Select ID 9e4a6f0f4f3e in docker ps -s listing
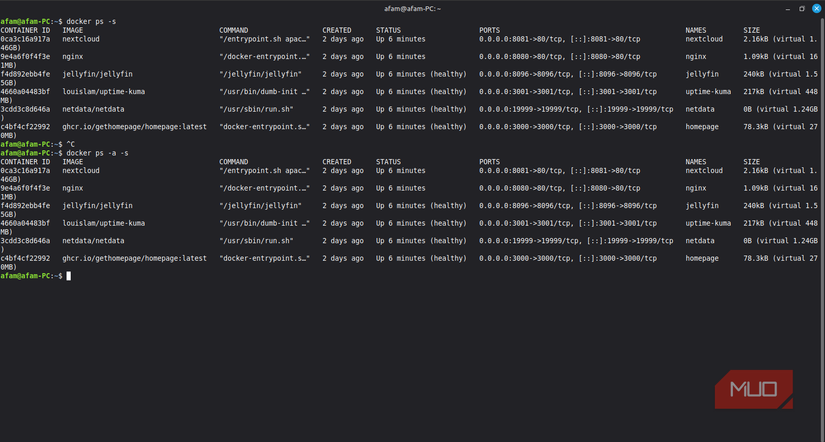 [x=25, y=56]
